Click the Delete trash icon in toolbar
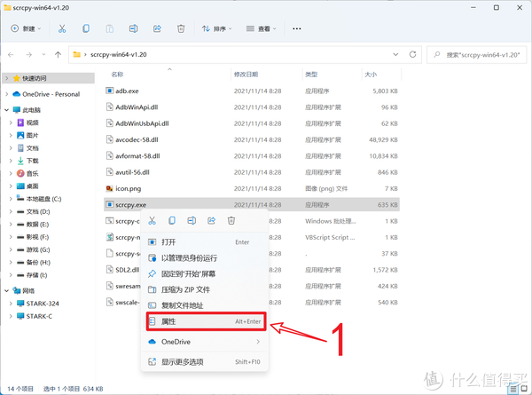 pyautogui.click(x=181, y=29)
